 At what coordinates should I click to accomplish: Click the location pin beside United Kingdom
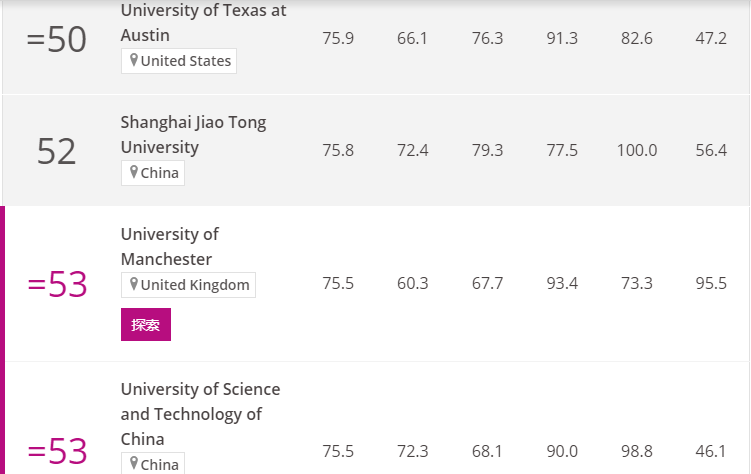point(134,284)
